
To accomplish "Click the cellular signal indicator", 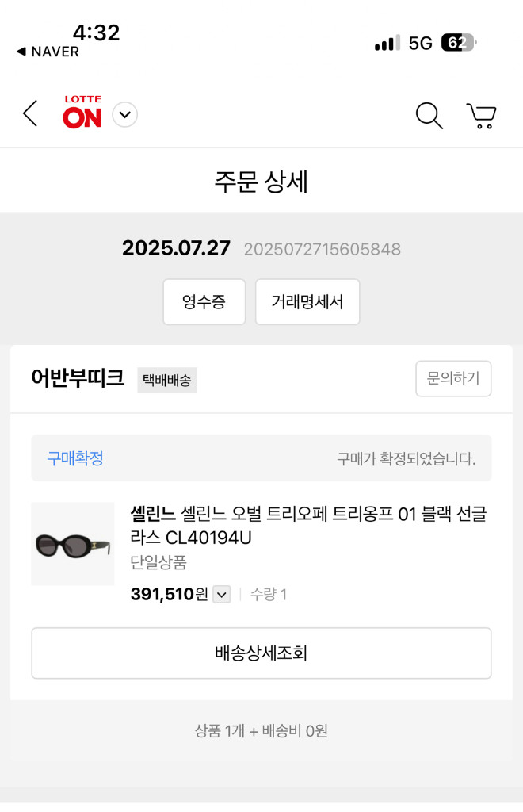I will [385, 43].
